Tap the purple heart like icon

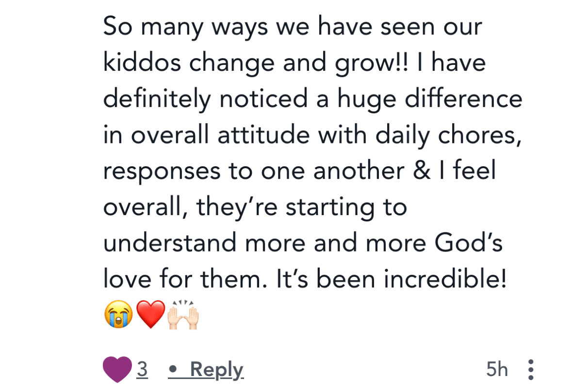click(x=117, y=370)
